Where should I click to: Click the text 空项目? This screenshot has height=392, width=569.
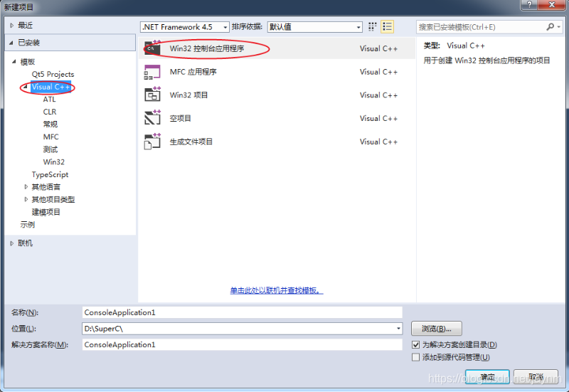(181, 118)
